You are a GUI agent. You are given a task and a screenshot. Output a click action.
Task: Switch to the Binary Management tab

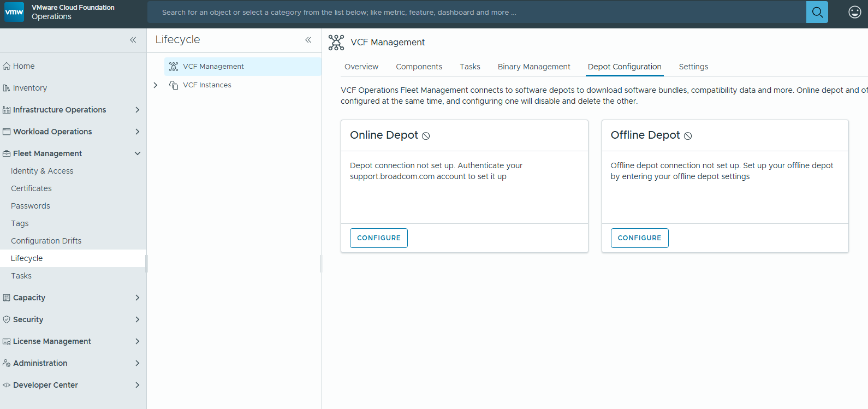[x=533, y=67]
